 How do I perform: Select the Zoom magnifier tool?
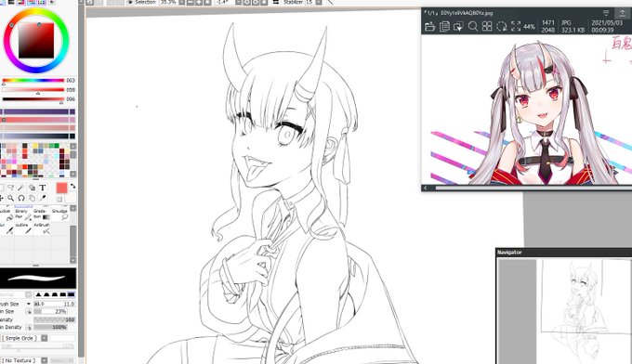coord(11,198)
